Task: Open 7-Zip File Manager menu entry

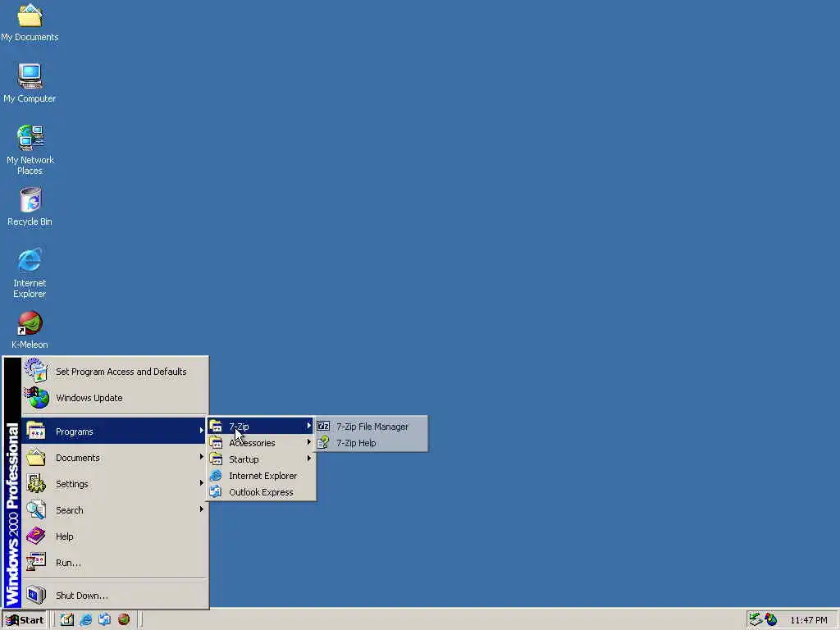Action: (x=372, y=427)
